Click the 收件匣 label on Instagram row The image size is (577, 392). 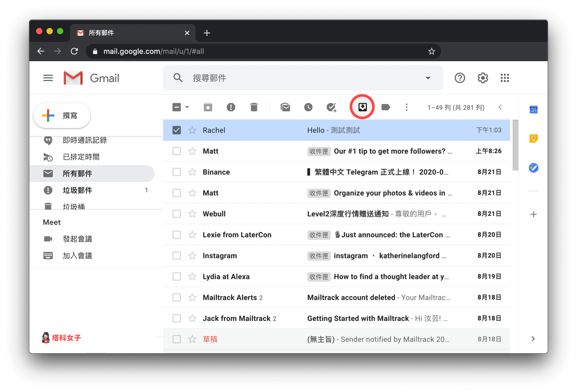319,256
